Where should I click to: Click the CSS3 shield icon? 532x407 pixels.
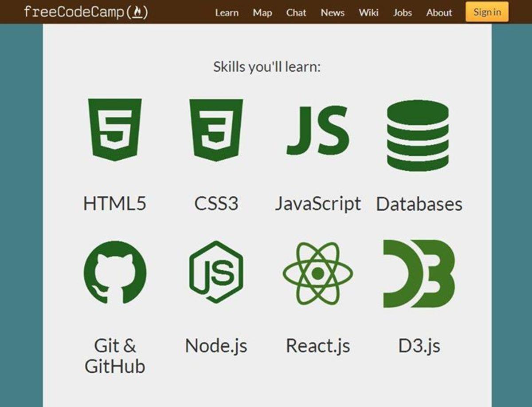click(216, 129)
